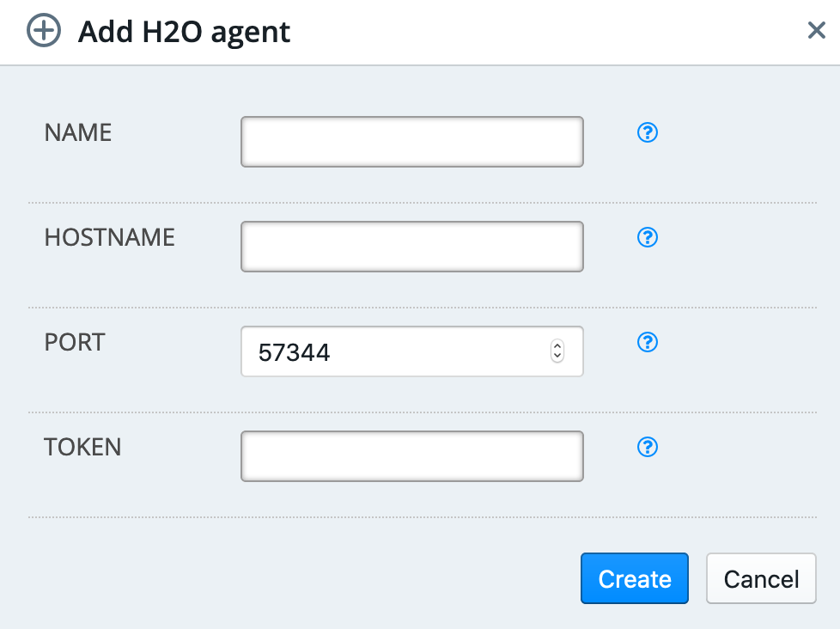This screenshot has height=629, width=840.
Task: Increase port number with up stepper arrow
Action: click(x=557, y=346)
